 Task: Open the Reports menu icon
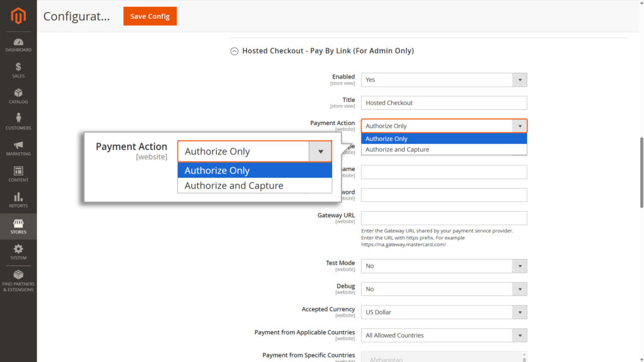point(18,197)
